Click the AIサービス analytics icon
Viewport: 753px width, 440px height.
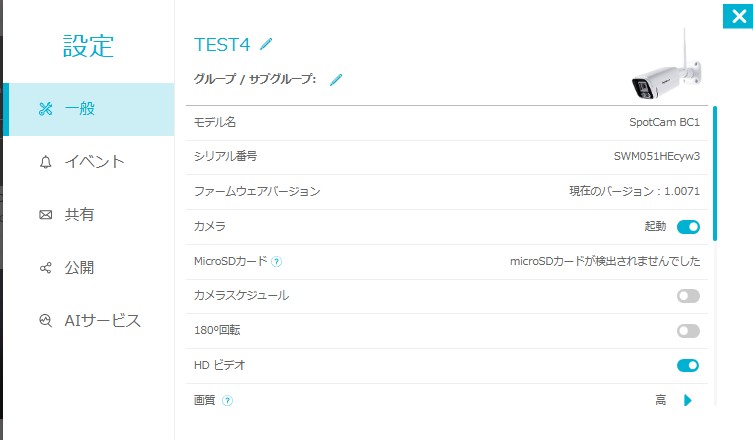click(46, 320)
